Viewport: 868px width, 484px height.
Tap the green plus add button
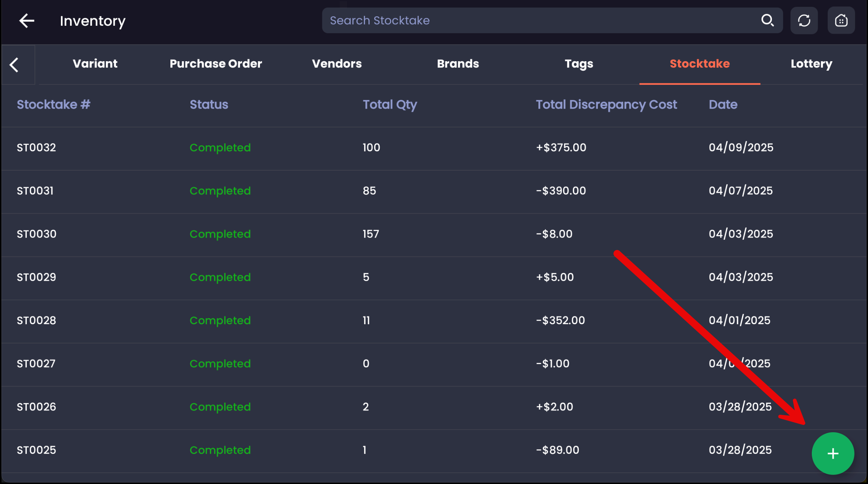832,453
